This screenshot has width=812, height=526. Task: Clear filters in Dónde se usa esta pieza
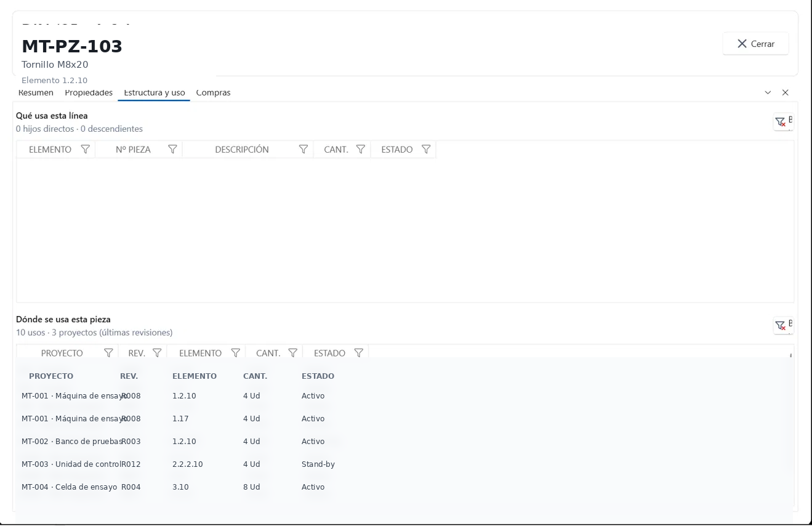pos(783,326)
